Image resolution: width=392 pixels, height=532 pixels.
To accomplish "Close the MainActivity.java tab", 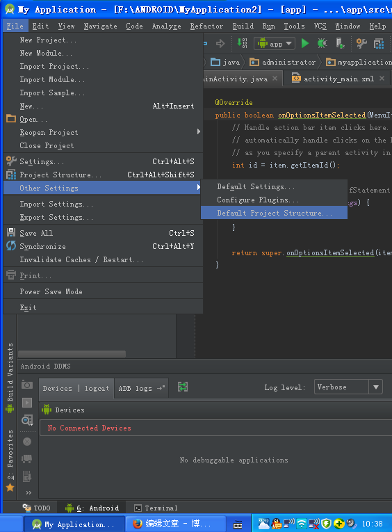I will 275,79.
